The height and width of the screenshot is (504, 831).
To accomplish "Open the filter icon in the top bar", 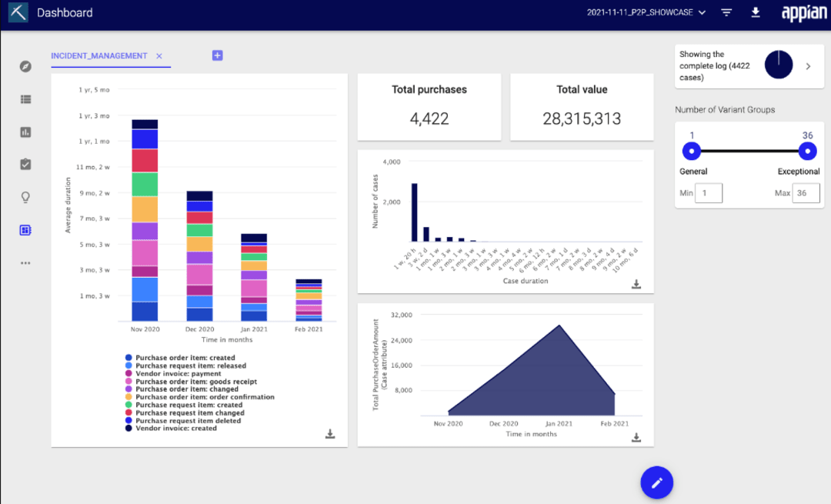I will click(x=726, y=12).
